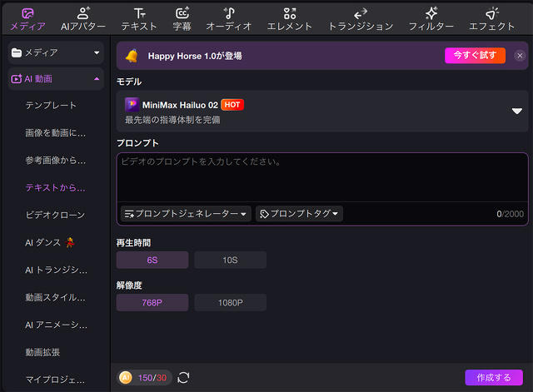Image resolution: width=533 pixels, height=392 pixels.
Task: Switch to the フィルター tab
Action: (431, 19)
